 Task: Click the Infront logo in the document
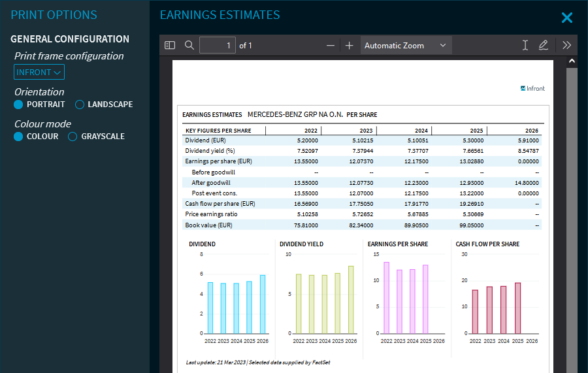532,88
